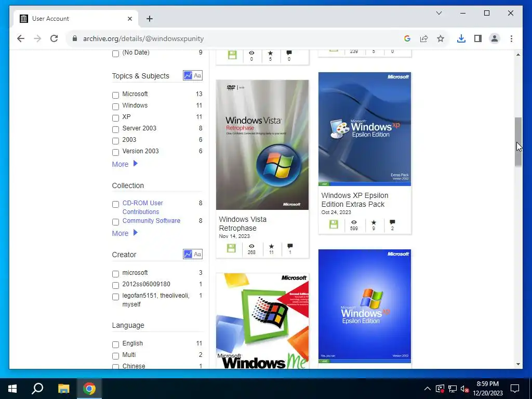Open the Windows Vista Retrophase title
Image resolution: width=532 pixels, height=399 pixels.
[x=243, y=223]
